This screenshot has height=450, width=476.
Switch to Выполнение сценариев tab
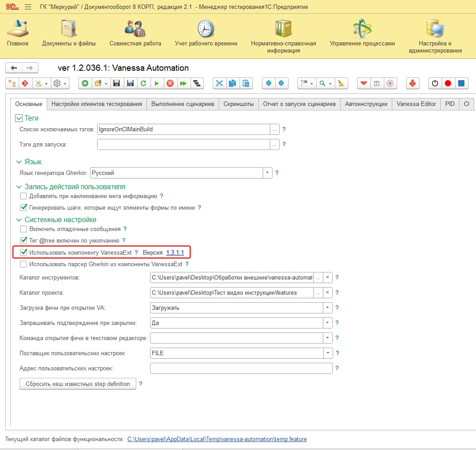[x=183, y=104]
